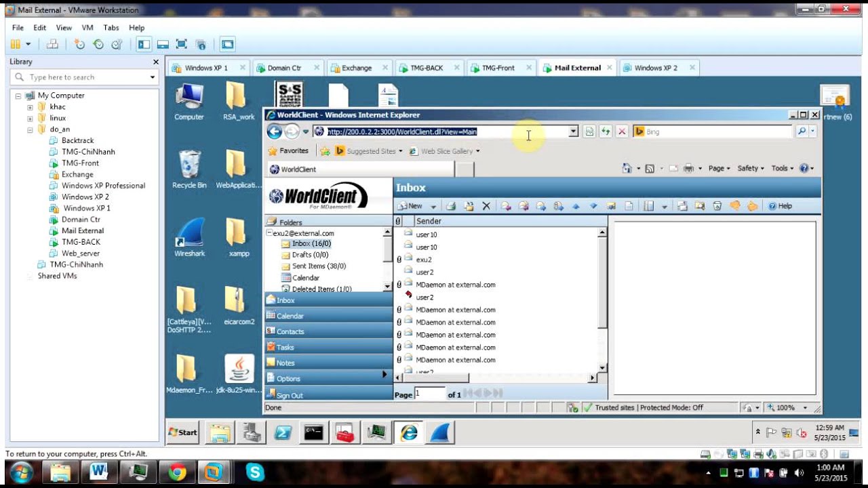Click the VM Start button

pyautogui.click(x=183, y=432)
